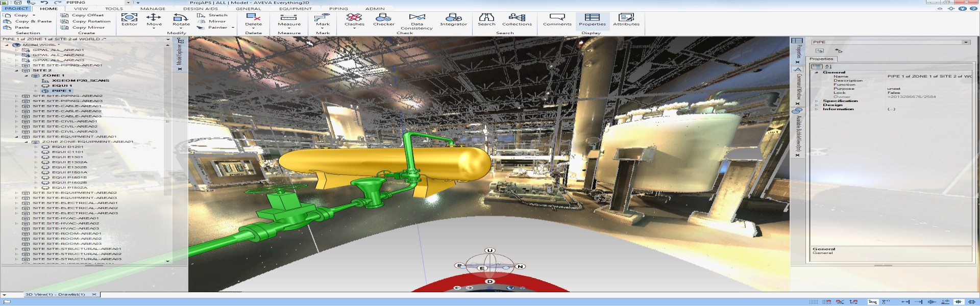Image resolution: width=980 pixels, height=306 pixels.
Task: Click the Redo arrow in title bar
Action: (57, 3)
